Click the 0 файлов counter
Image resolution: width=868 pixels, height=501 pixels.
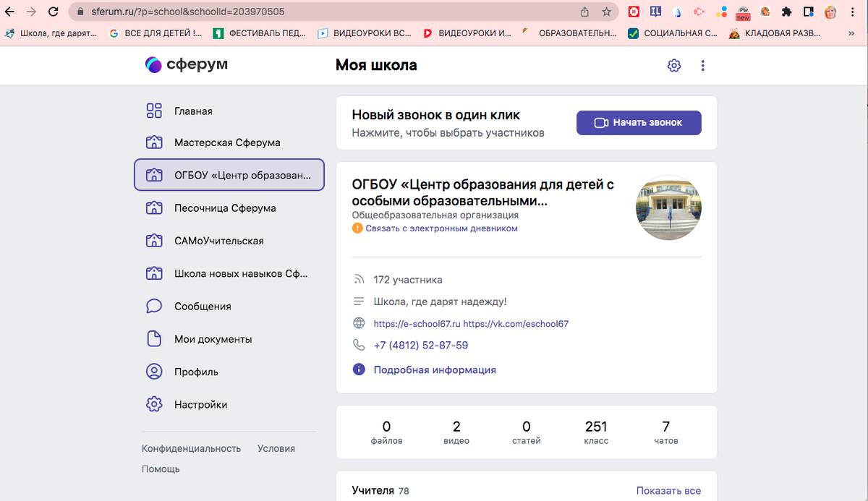386,432
